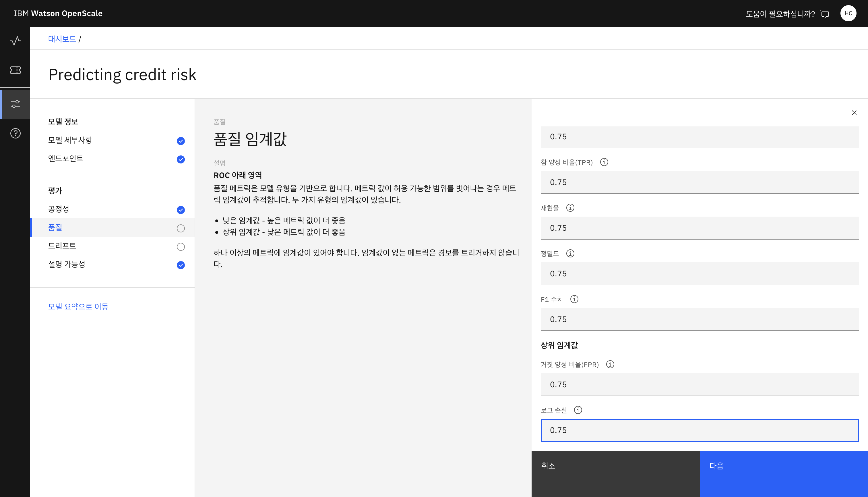This screenshot has height=497, width=868.
Task: Click the 드리프트 empty status circle
Action: click(x=181, y=247)
